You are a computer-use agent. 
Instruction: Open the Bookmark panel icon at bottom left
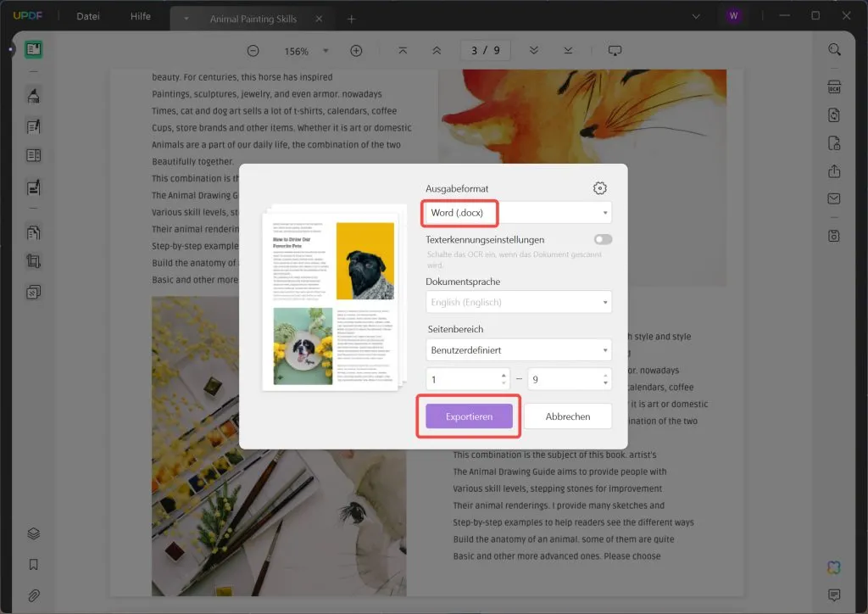tap(32, 563)
